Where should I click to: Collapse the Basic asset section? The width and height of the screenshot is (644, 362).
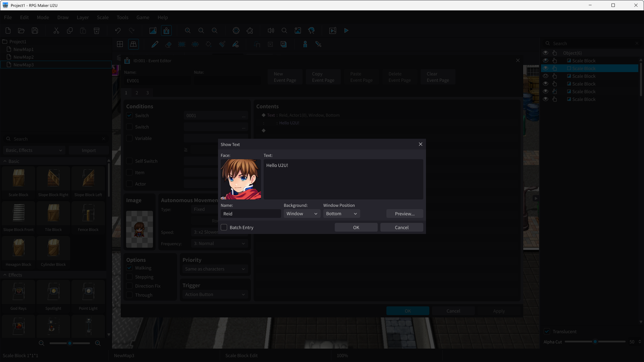pos(5,161)
